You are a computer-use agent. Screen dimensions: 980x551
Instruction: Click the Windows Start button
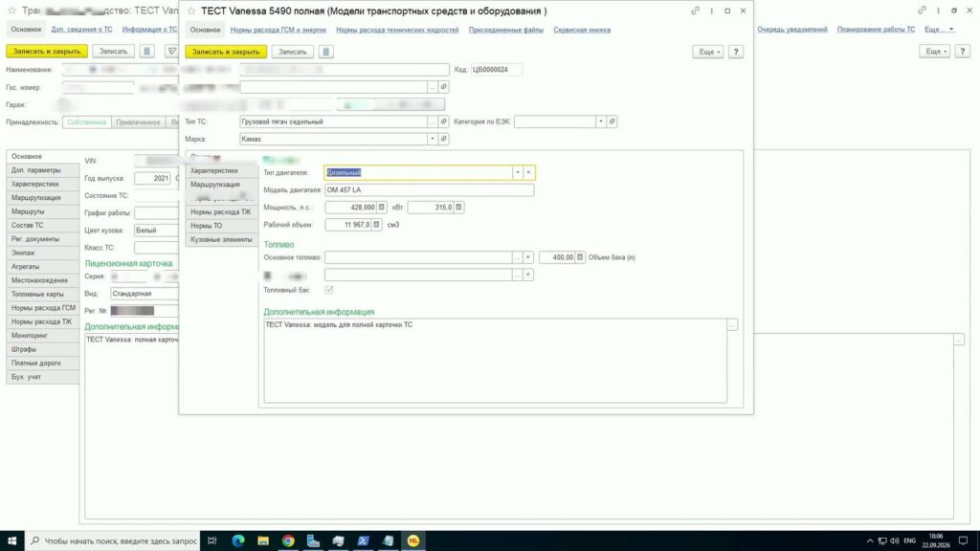pos(11,541)
